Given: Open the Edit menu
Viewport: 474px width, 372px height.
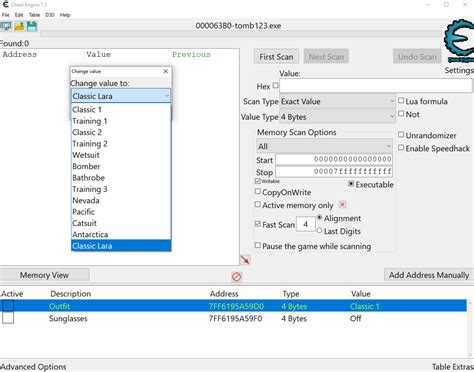Looking at the screenshot, I should 19,15.
